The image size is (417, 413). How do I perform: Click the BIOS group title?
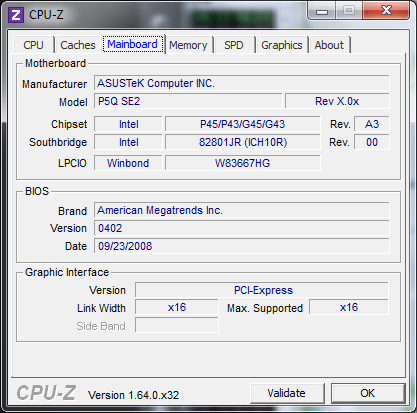37,191
